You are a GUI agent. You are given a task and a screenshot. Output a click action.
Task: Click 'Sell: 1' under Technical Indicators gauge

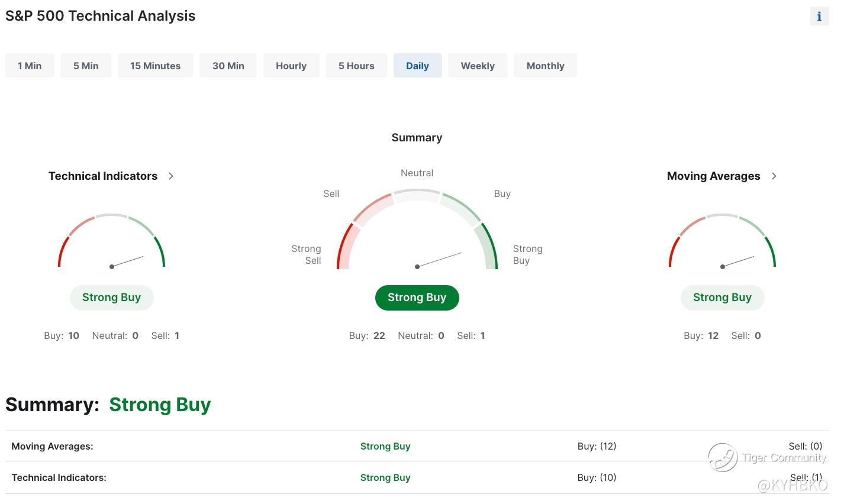click(165, 335)
